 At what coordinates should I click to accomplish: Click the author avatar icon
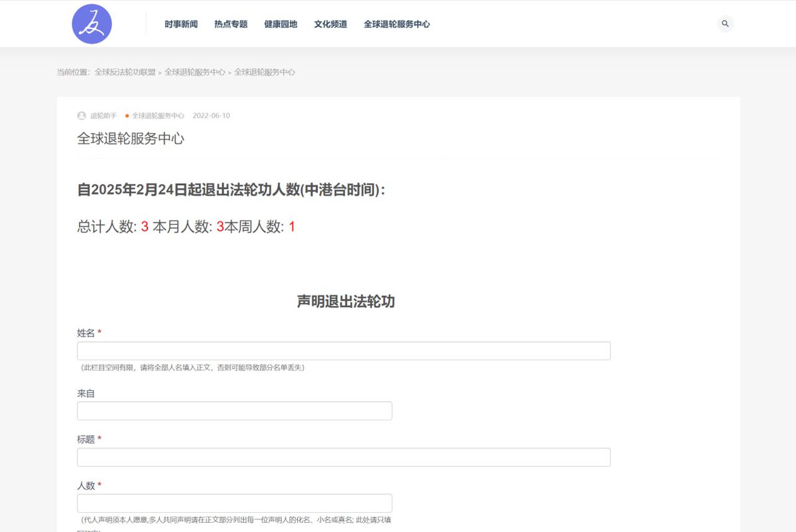80,115
